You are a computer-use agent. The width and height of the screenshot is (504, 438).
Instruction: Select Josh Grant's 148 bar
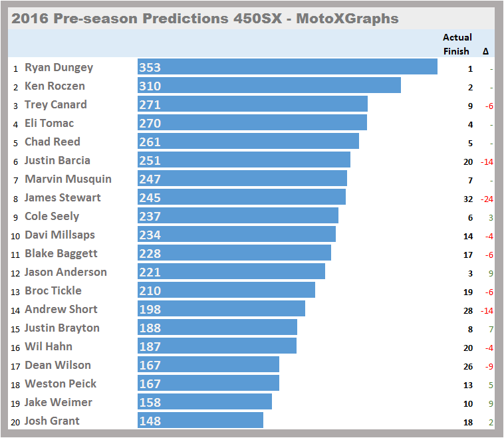point(200,421)
